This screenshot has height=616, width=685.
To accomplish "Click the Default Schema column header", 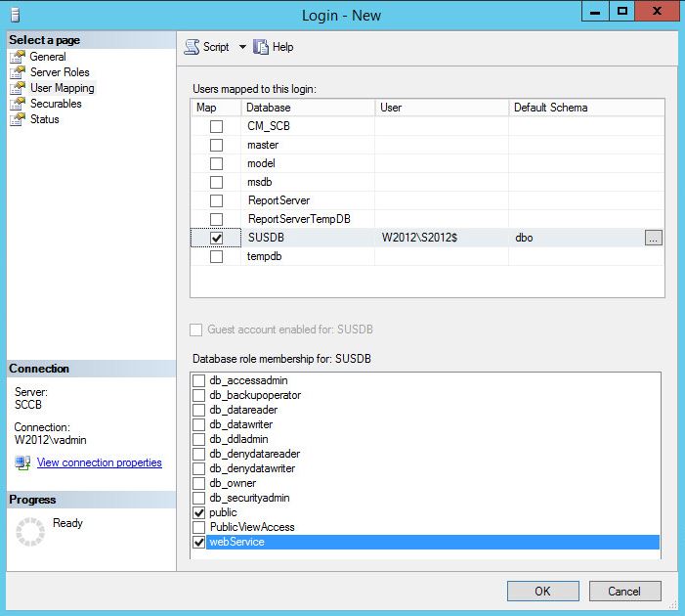I will tap(586, 108).
